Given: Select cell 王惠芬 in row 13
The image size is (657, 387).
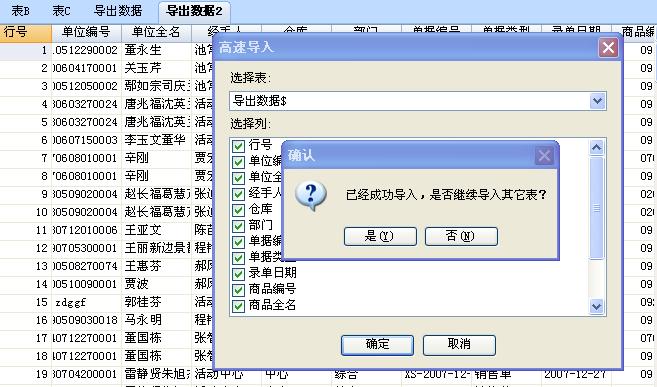Looking at the screenshot, I should [x=156, y=266].
